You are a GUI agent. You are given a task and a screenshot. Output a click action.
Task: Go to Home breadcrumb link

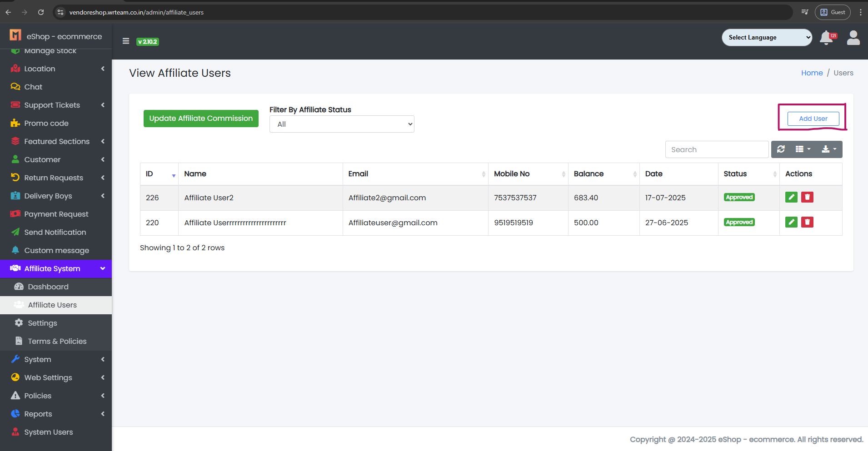pos(812,73)
